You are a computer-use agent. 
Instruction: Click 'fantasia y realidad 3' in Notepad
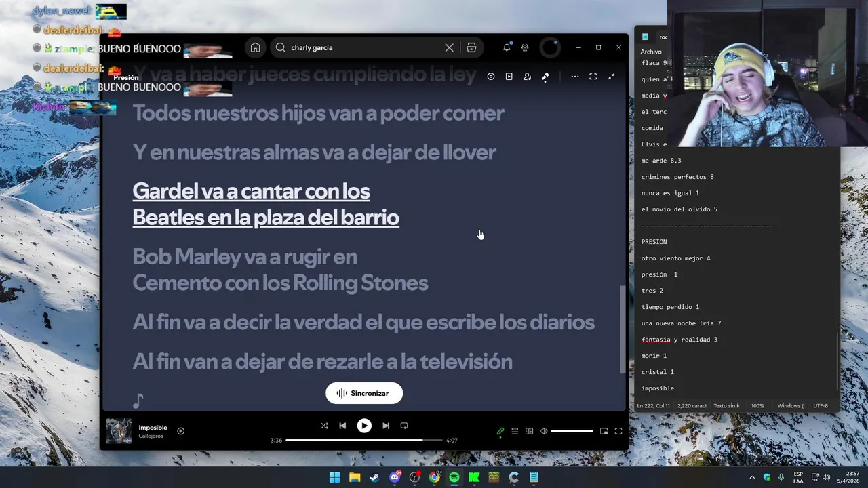tap(679, 340)
